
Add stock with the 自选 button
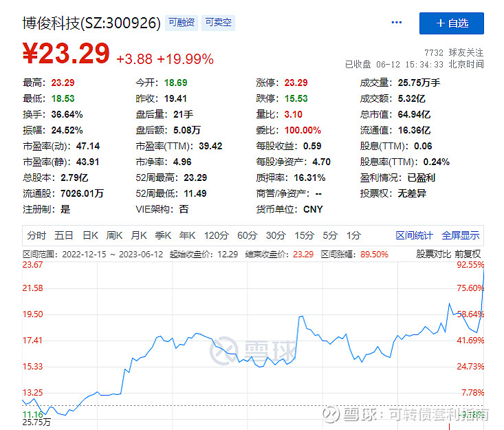point(451,23)
